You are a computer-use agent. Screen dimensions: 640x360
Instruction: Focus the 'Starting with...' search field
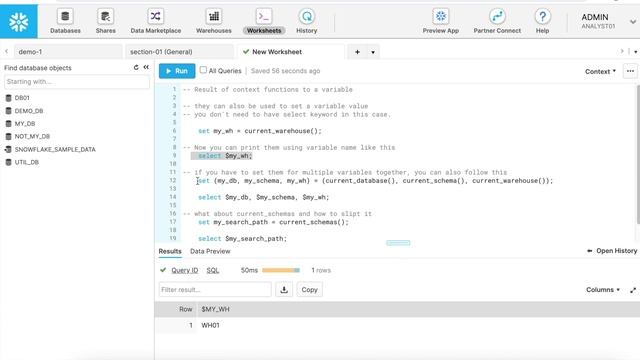point(77,82)
